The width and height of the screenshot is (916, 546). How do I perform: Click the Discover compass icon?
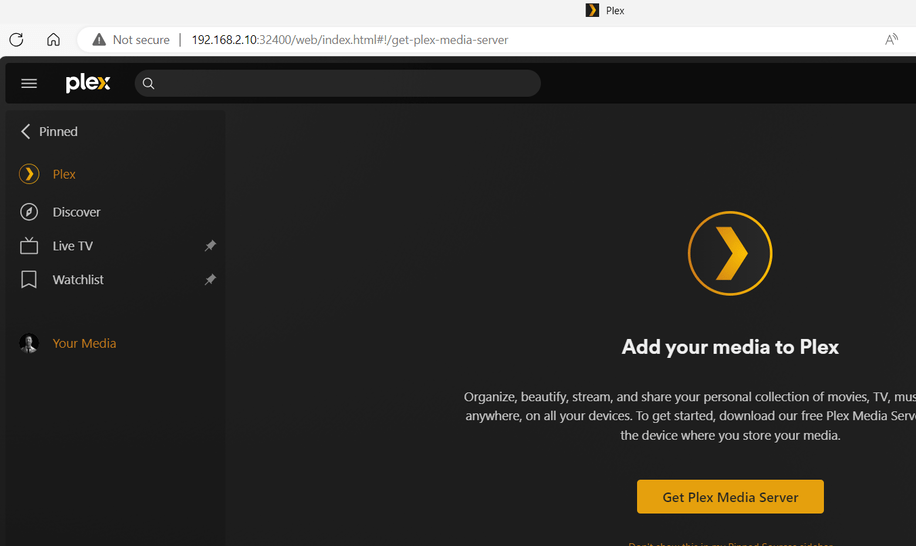pos(29,212)
